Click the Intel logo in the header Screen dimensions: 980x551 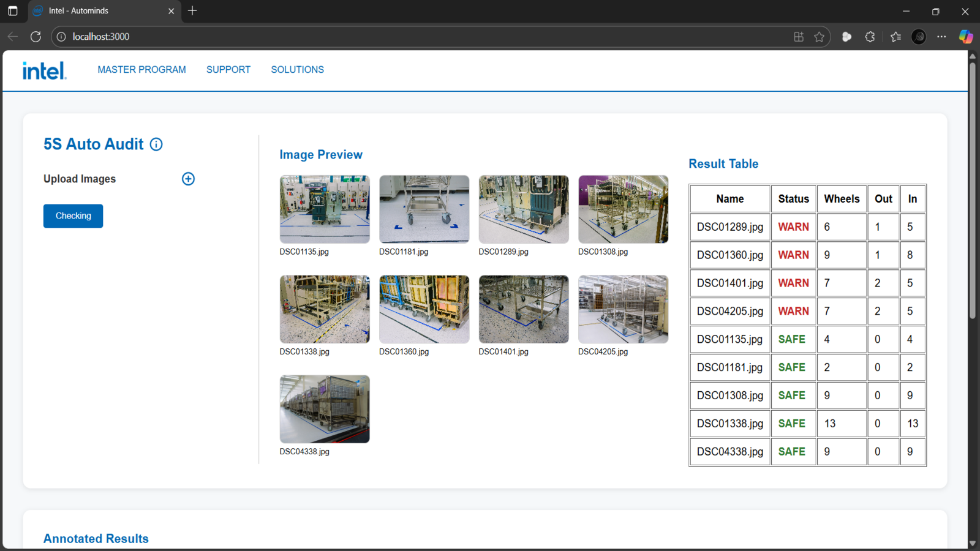pos(44,70)
